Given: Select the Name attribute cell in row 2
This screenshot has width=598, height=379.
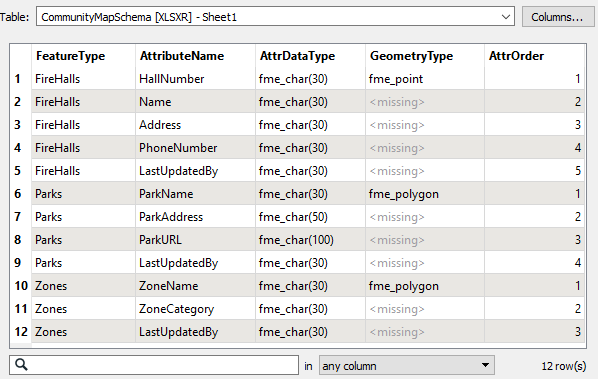Looking at the screenshot, I should coord(195,102).
